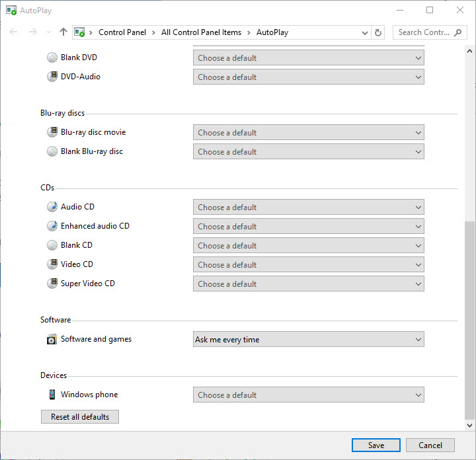Viewport: 476px width, 460px height.
Task: Cancel the AutoPlay changes
Action: point(430,445)
